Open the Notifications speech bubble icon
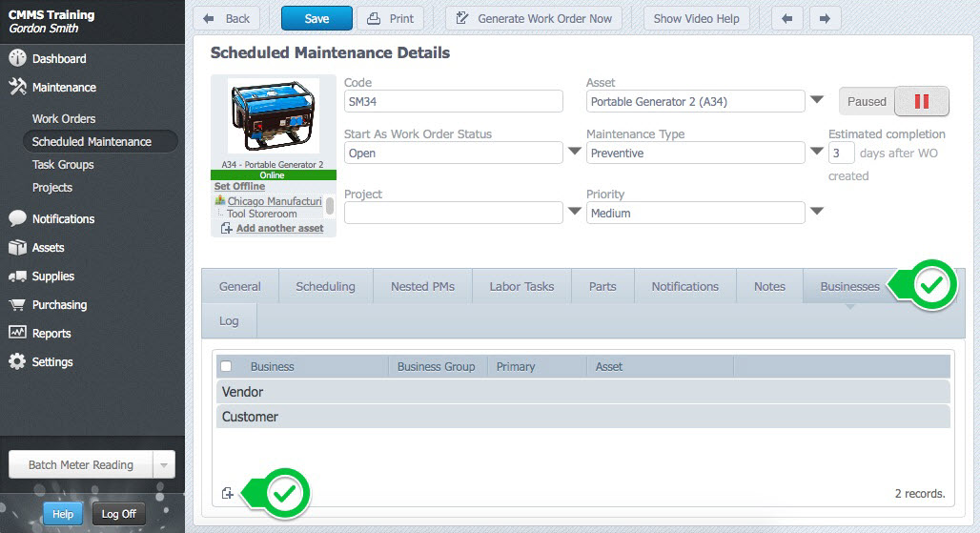The height and width of the screenshot is (533, 980). coord(17,218)
